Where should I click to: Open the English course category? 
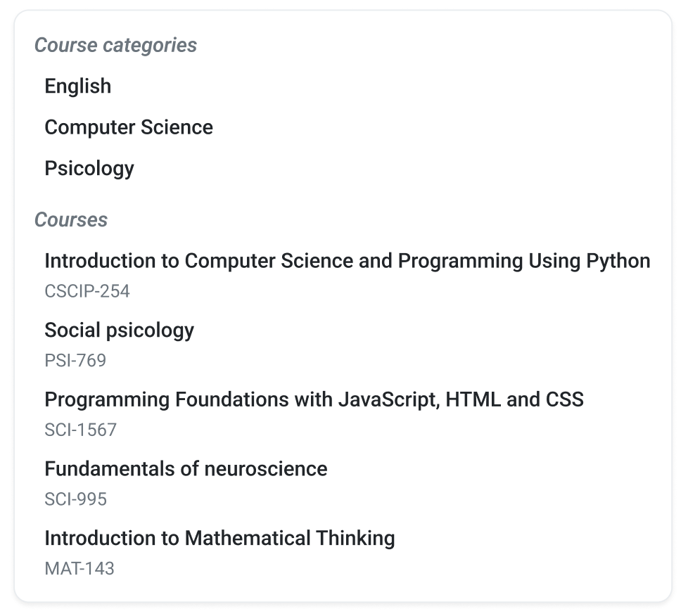(x=77, y=86)
